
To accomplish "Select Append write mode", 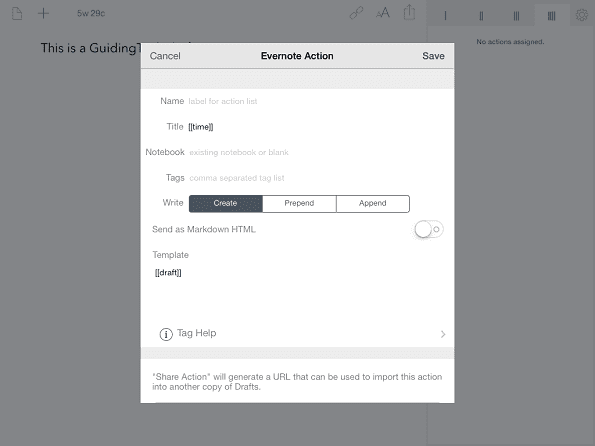I will (x=373, y=203).
